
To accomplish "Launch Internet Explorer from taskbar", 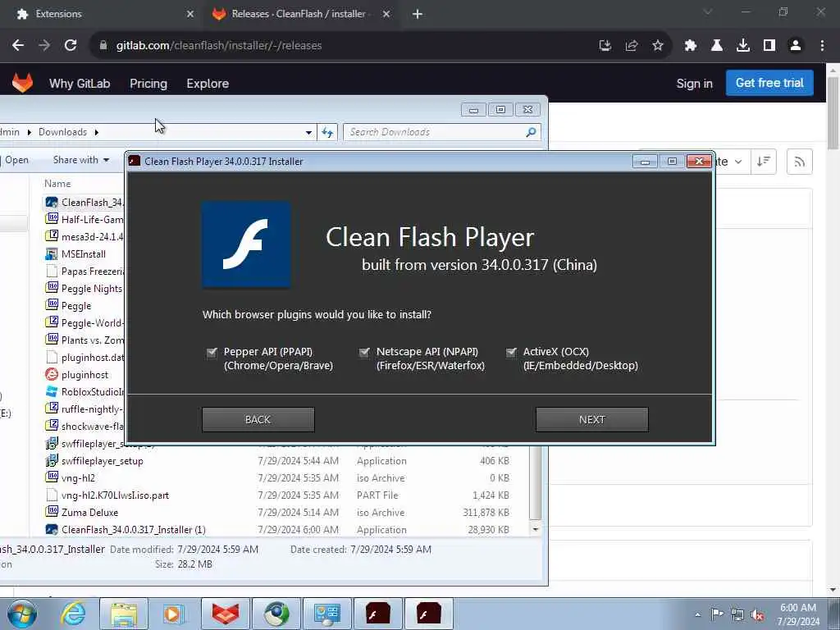I will click(73, 614).
